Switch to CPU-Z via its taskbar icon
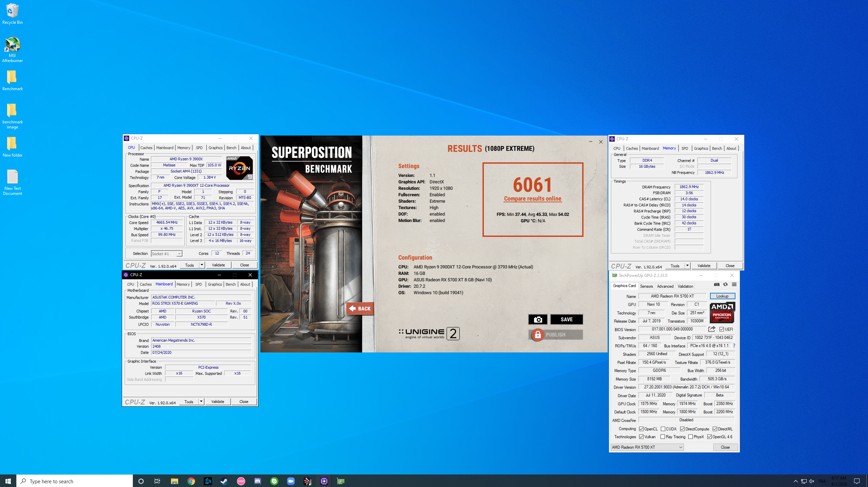 point(324,481)
